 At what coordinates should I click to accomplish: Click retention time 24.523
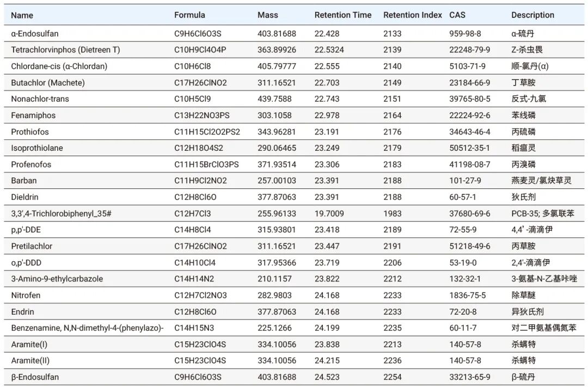pos(327,377)
